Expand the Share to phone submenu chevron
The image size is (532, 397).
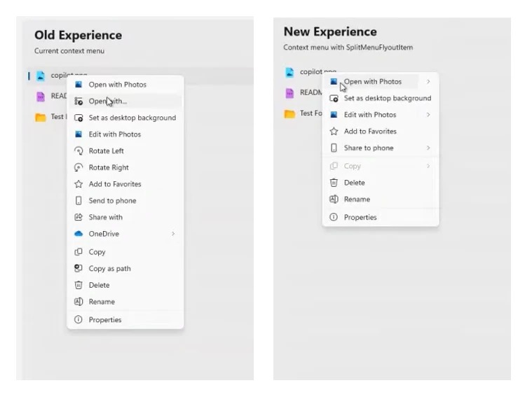coord(428,148)
